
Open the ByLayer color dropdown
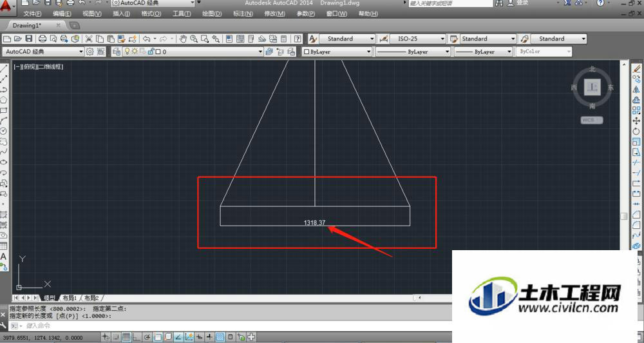pos(337,52)
